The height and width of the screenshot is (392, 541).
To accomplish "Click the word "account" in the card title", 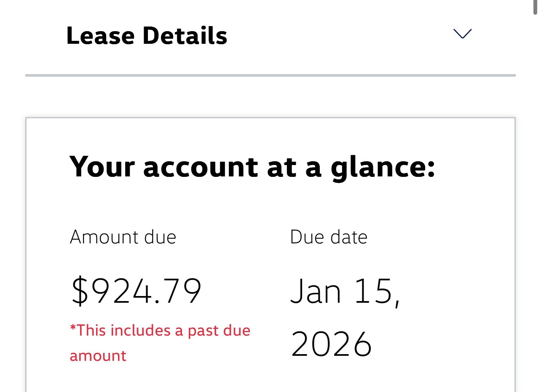I will pyautogui.click(x=201, y=167).
